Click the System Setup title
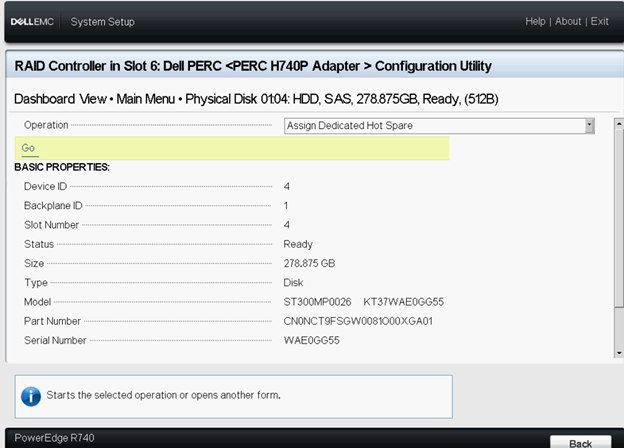 point(102,22)
